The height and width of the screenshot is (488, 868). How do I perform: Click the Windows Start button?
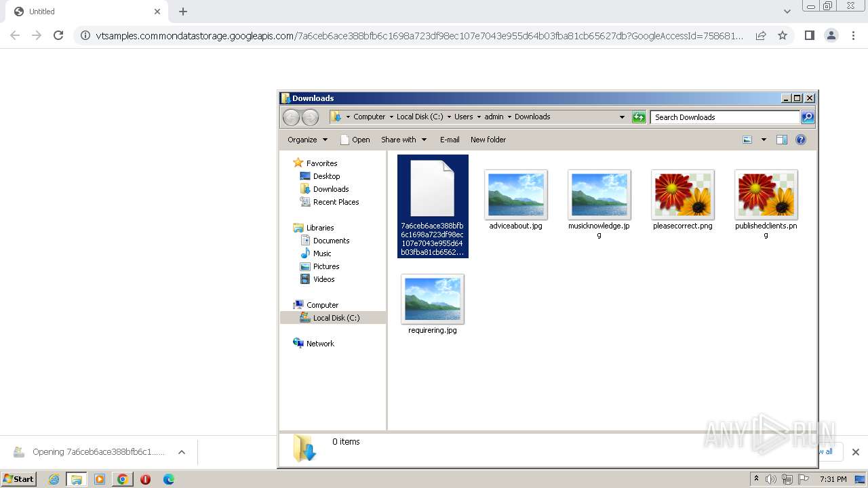tap(18, 479)
